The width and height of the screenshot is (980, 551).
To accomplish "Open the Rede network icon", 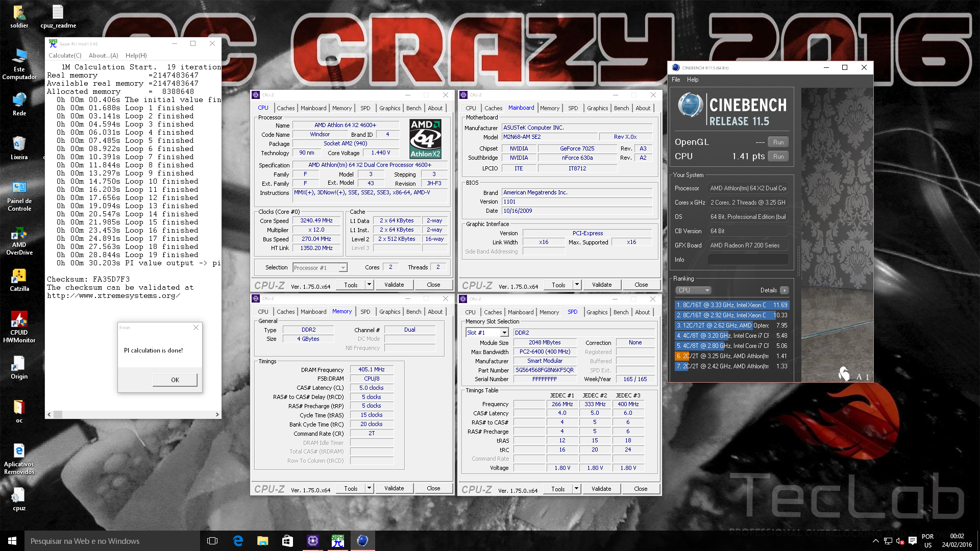I will tap(19, 104).
